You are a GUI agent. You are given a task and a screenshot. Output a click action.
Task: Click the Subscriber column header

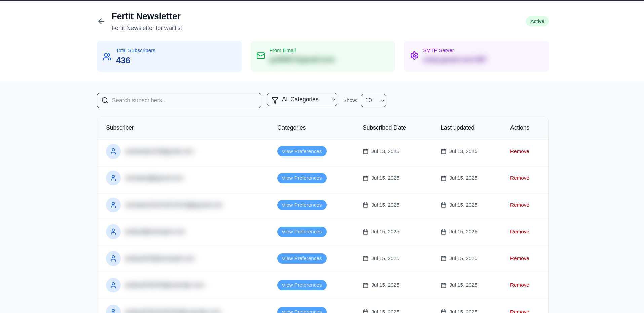click(x=120, y=128)
